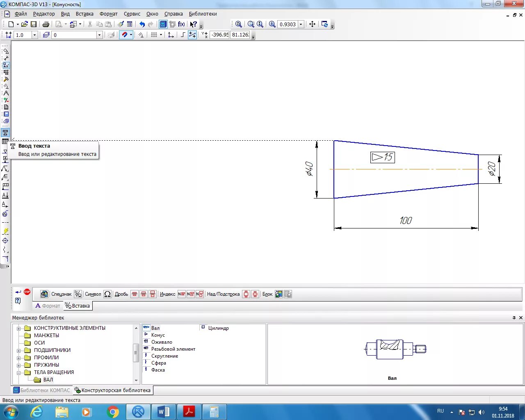Click the local coordinate system icon
This screenshot has height=420, width=525.
pyautogui.click(x=171, y=35)
